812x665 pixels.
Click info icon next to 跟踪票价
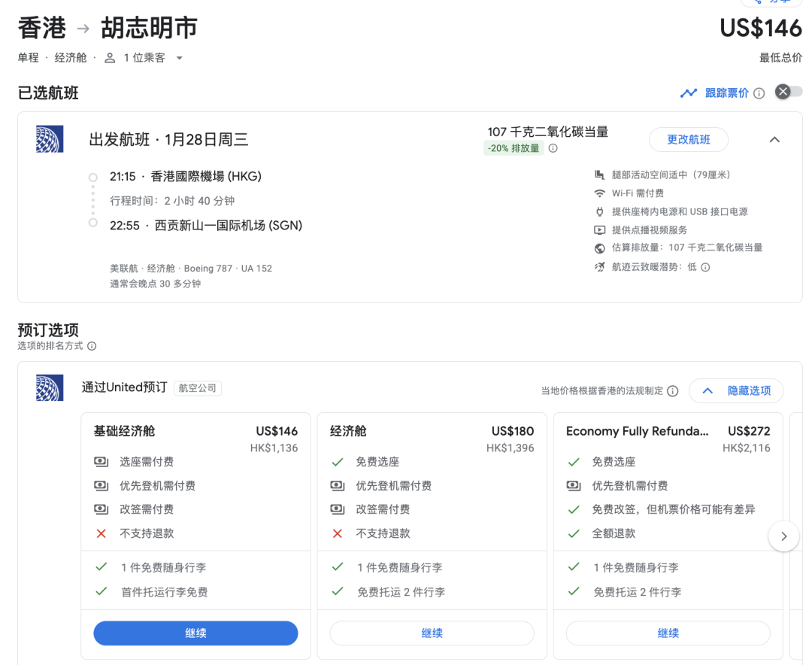[759, 93]
